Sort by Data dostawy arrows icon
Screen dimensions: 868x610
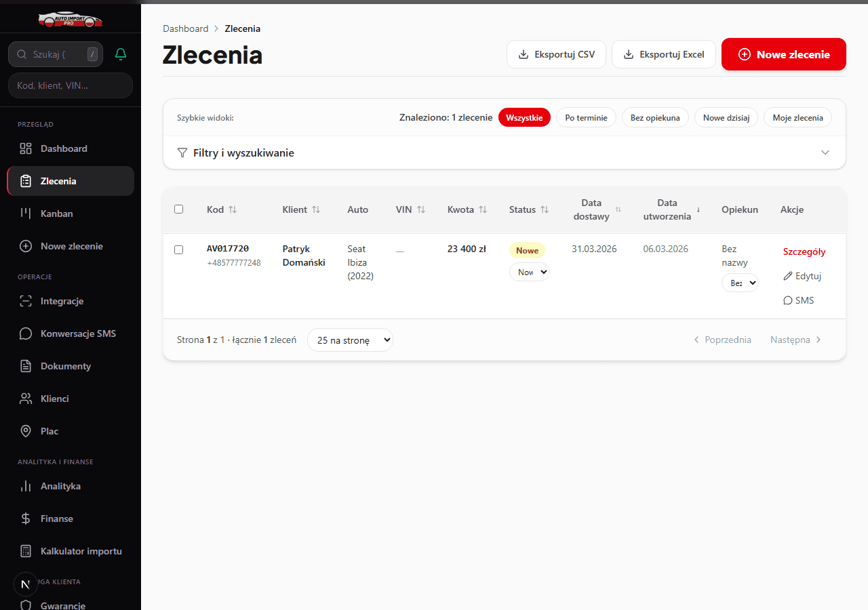pyautogui.click(x=618, y=209)
